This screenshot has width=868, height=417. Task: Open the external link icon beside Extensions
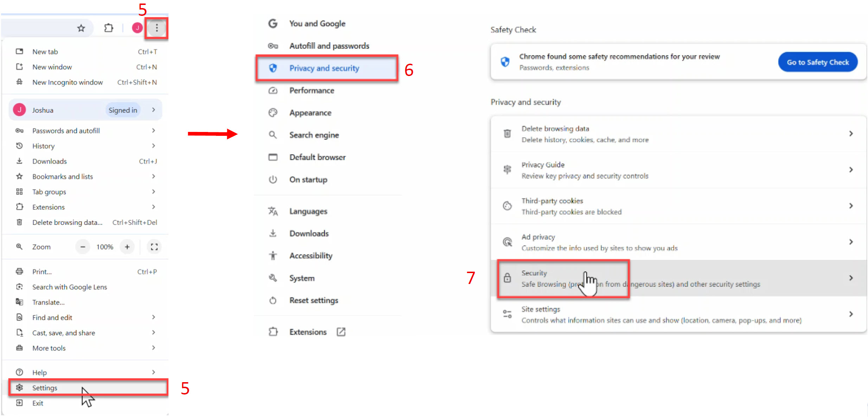coord(341,332)
